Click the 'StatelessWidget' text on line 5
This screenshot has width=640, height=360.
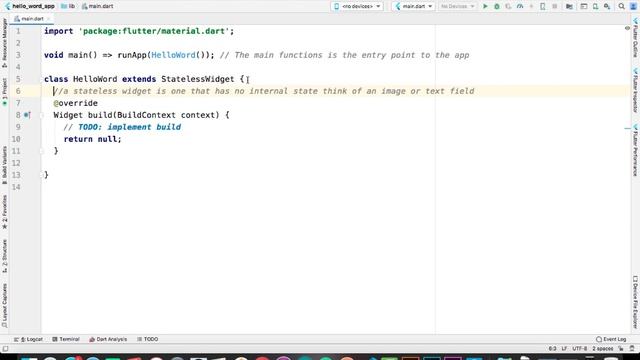pos(198,79)
